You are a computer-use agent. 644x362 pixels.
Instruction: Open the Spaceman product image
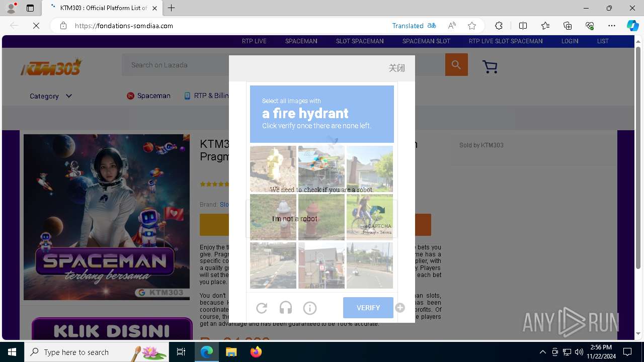[x=107, y=217]
